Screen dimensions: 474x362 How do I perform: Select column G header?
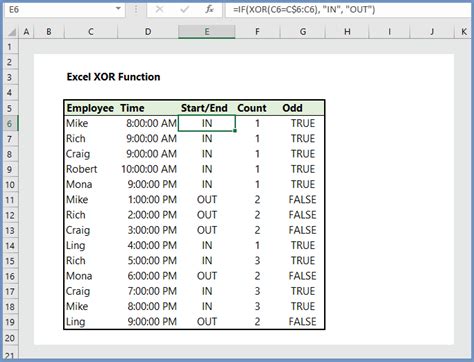click(303, 32)
